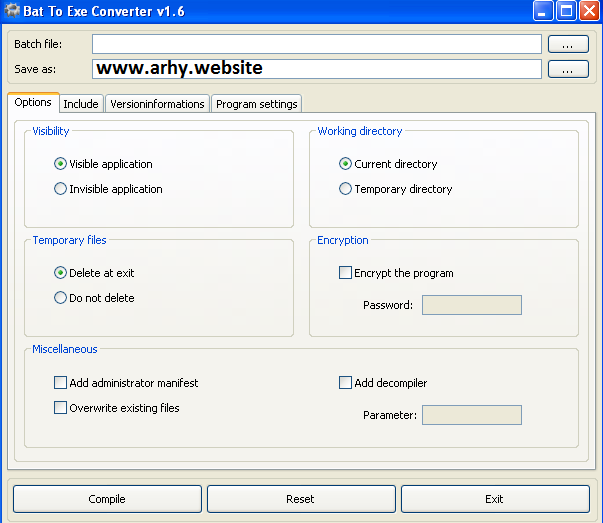Click the Password input field

(472, 305)
